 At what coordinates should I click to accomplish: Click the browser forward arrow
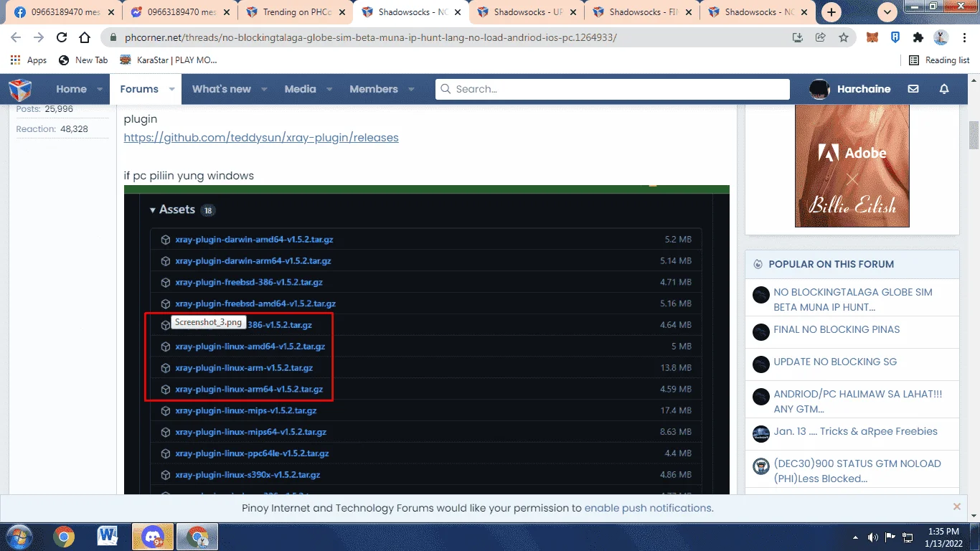pos(39,37)
